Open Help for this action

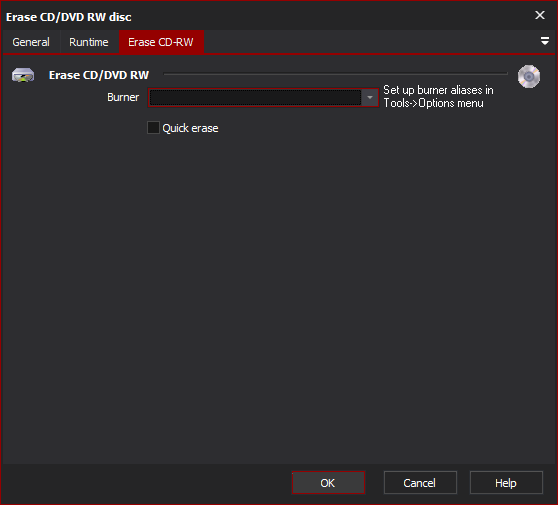tap(506, 483)
